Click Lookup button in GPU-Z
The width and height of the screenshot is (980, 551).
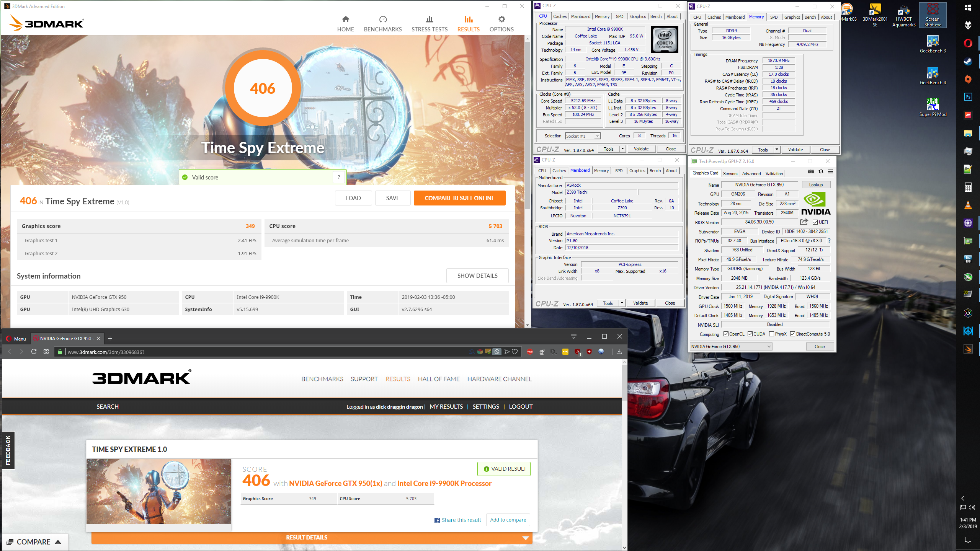pyautogui.click(x=816, y=185)
